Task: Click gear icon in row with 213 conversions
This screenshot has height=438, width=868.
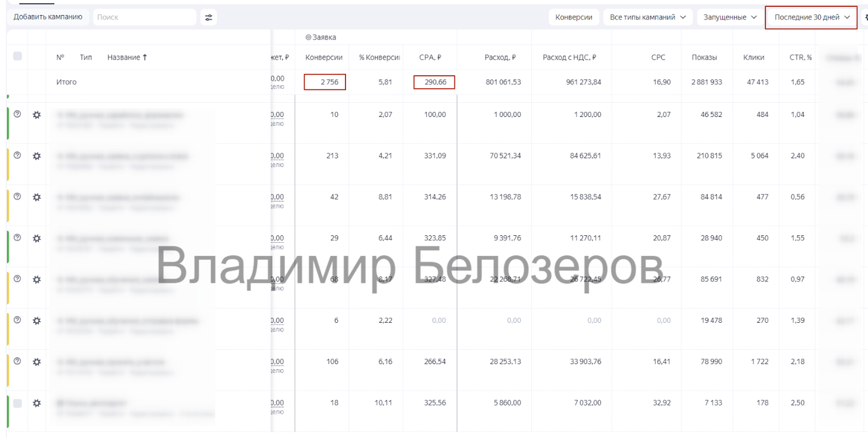Action: [x=36, y=156]
